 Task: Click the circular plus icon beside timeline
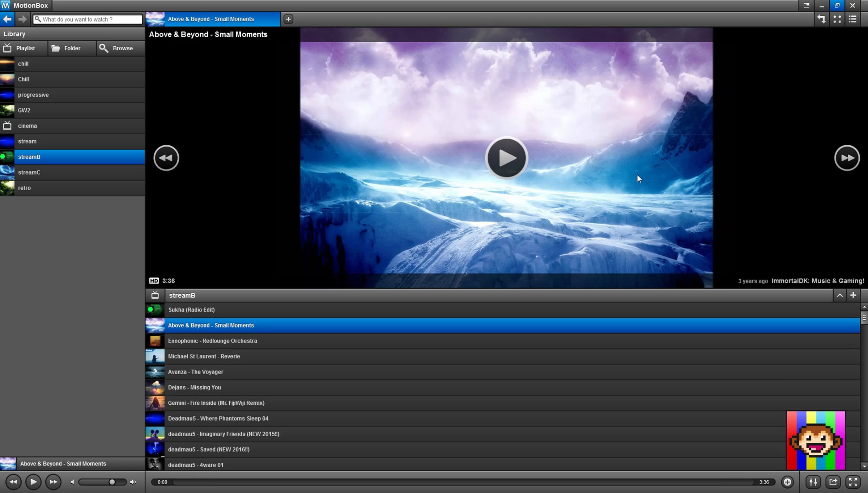click(x=787, y=482)
